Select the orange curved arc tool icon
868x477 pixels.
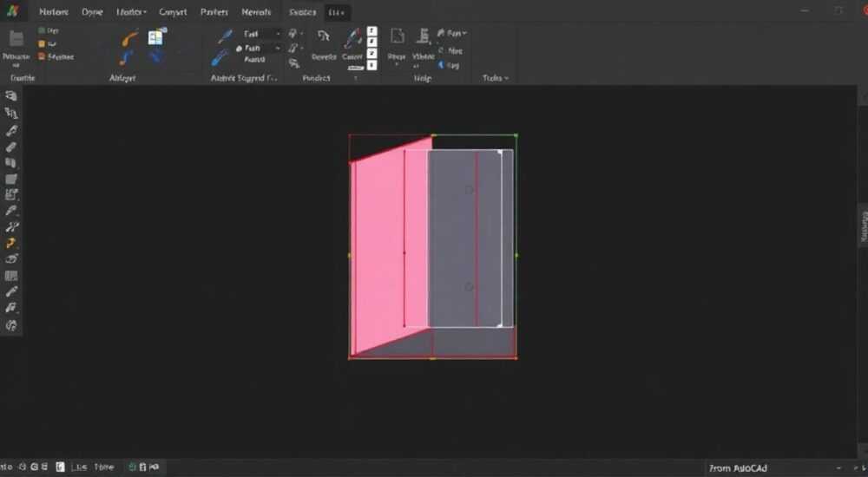pos(128,39)
